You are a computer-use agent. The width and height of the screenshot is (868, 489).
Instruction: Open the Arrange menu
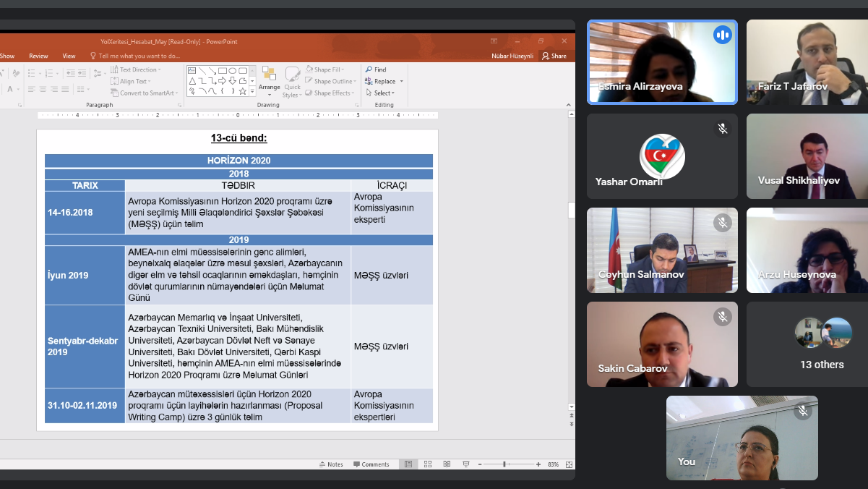pyautogui.click(x=269, y=83)
